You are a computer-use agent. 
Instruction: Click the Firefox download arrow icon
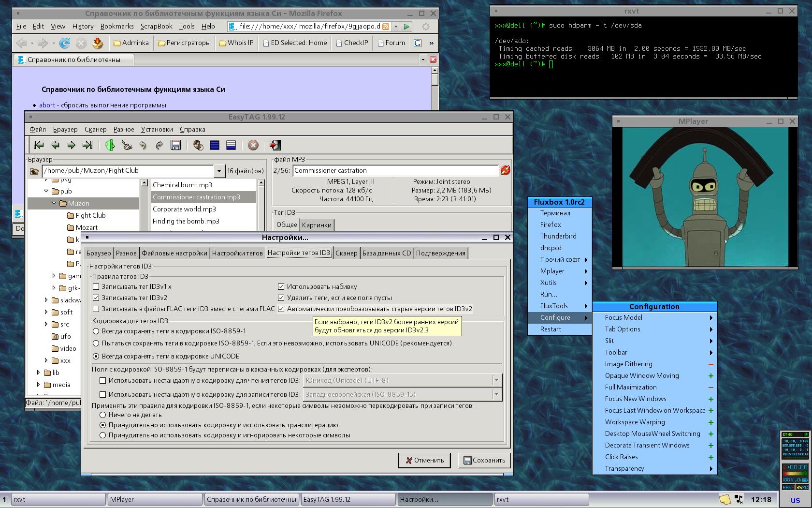pyautogui.click(x=98, y=43)
